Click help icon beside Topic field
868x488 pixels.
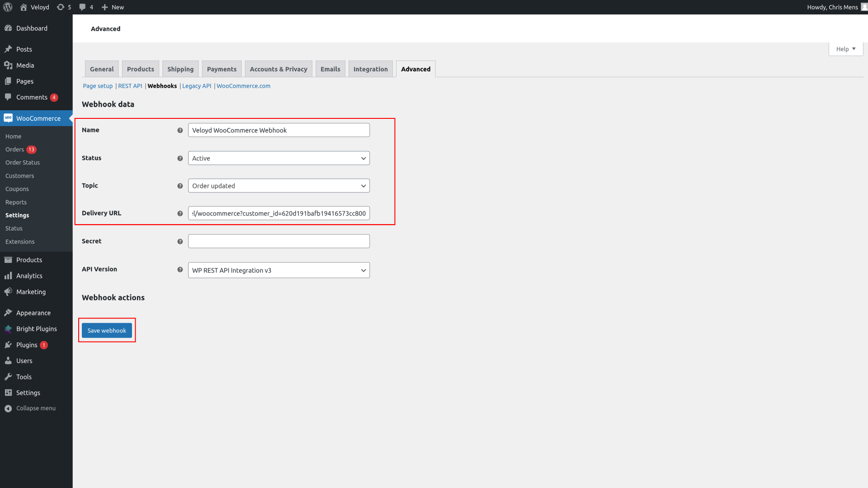coord(180,186)
